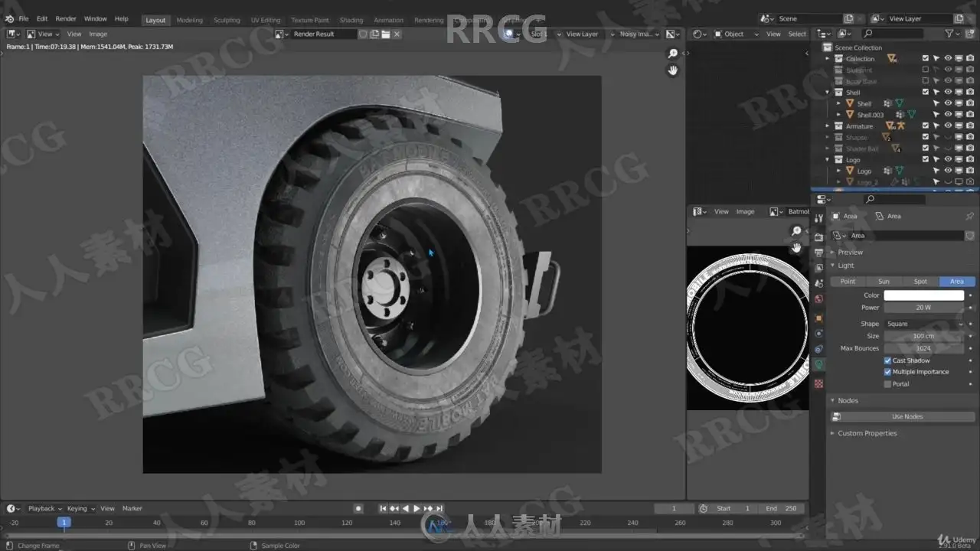The width and height of the screenshot is (980, 551).
Task: Uncheck the Shell collection exclude checkbox
Action: tap(926, 93)
